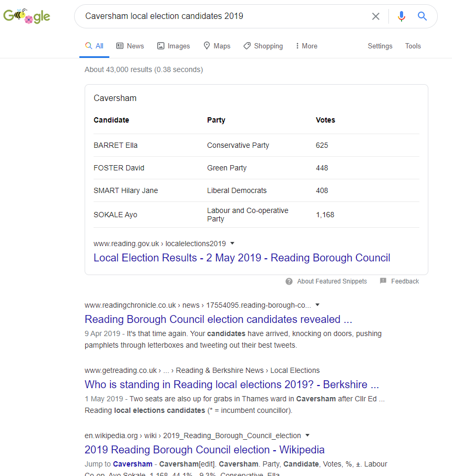Click the Feedback flag icon
This screenshot has height=476, width=452.
383,281
